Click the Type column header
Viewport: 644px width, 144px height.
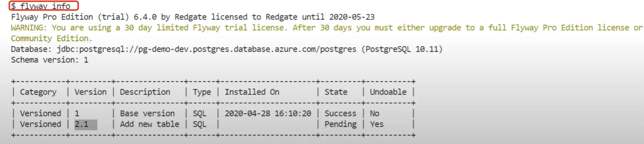[202, 92]
